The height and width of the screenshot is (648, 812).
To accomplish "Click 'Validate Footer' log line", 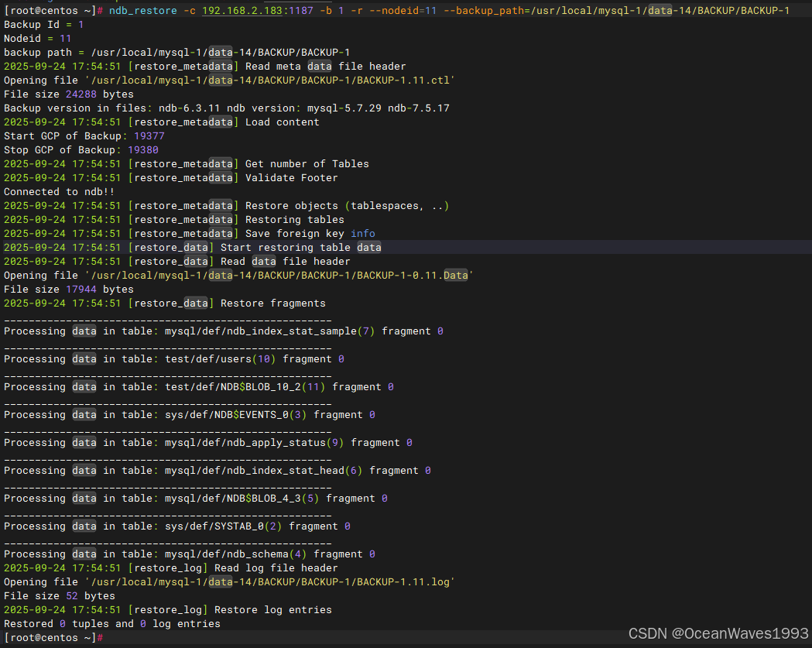I will [x=171, y=178].
